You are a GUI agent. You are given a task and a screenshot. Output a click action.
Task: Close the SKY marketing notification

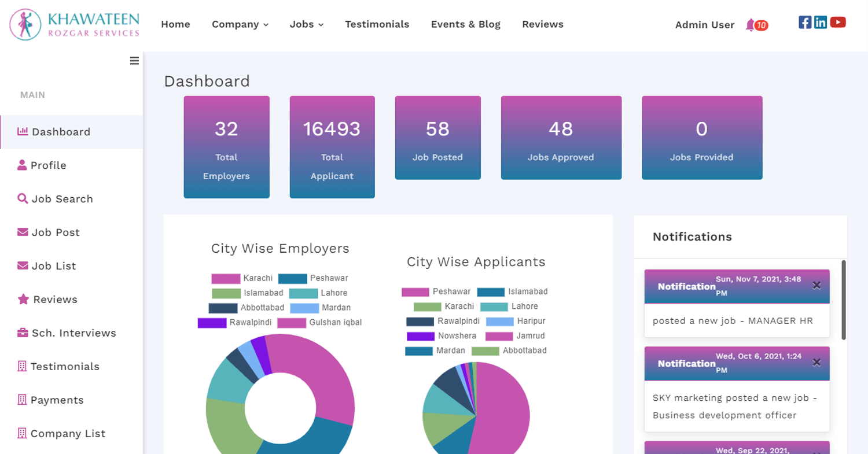click(816, 363)
